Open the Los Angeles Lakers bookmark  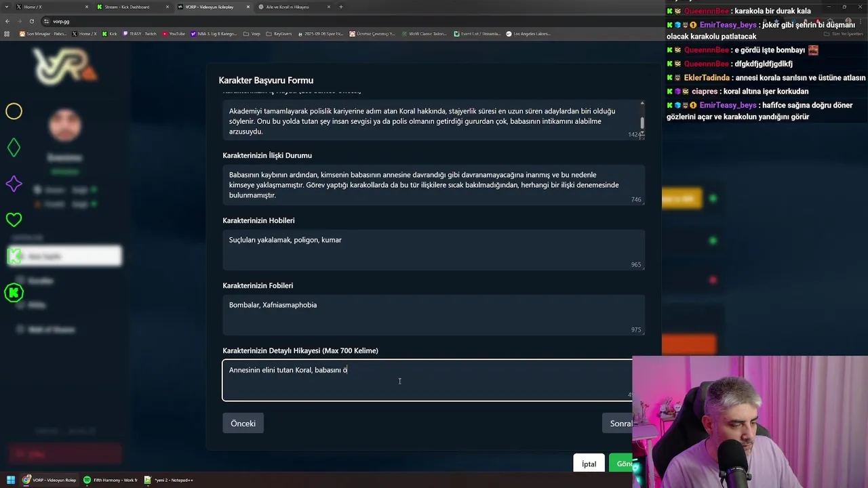(x=529, y=33)
